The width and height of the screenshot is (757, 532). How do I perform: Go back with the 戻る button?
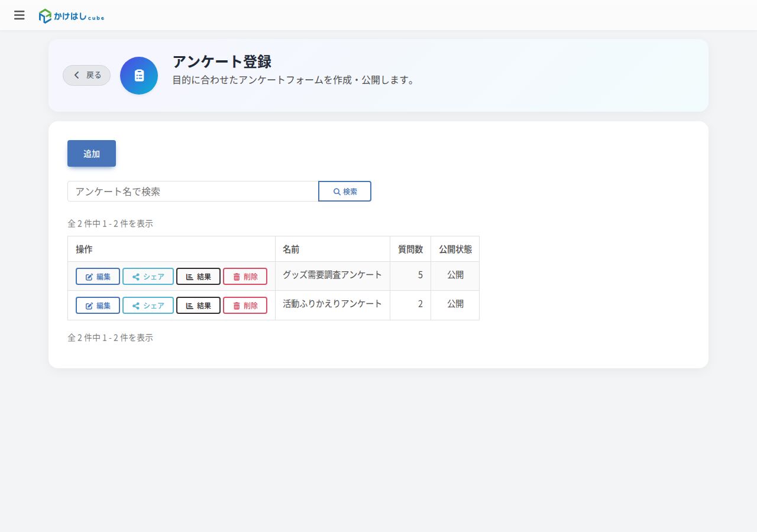coord(87,75)
